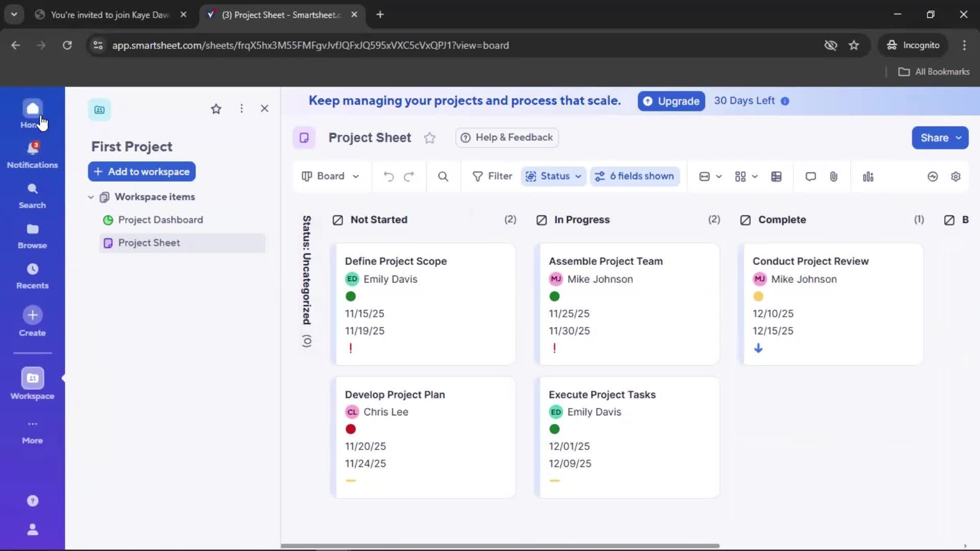The height and width of the screenshot is (551, 980).
Task: Click the Search icon in sidebar
Action: tap(32, 189)
